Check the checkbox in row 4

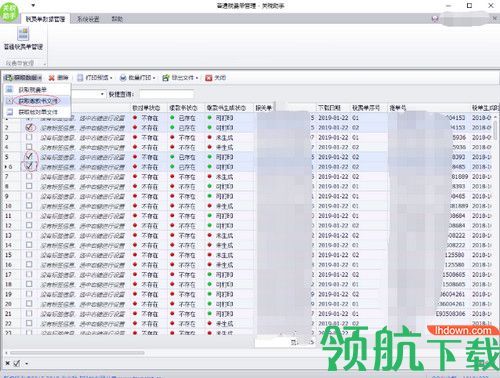point(29,147)
